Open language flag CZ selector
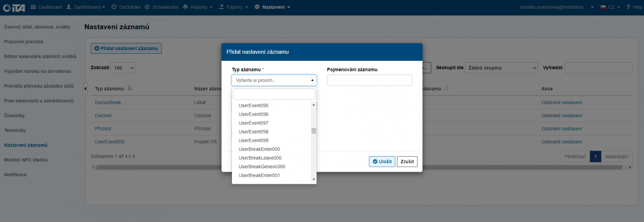Image resolution: width=644 pixels, height=222 pixels. coord(610,7)
